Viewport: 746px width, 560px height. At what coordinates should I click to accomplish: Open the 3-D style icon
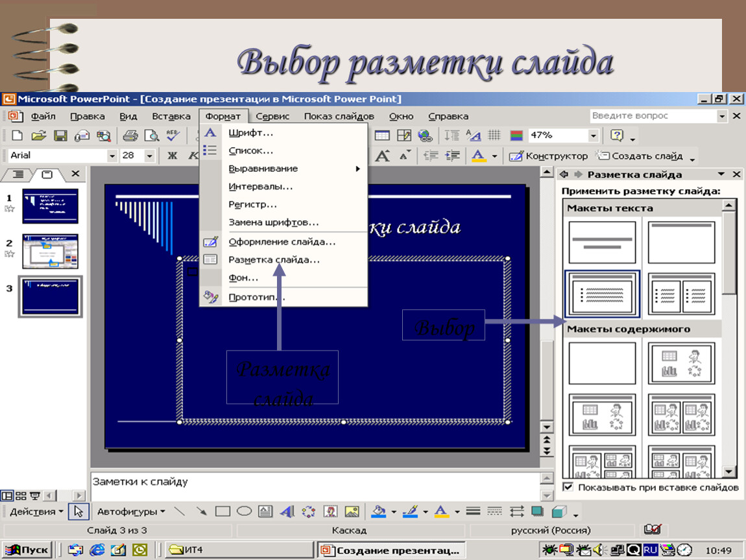(559, 511)
